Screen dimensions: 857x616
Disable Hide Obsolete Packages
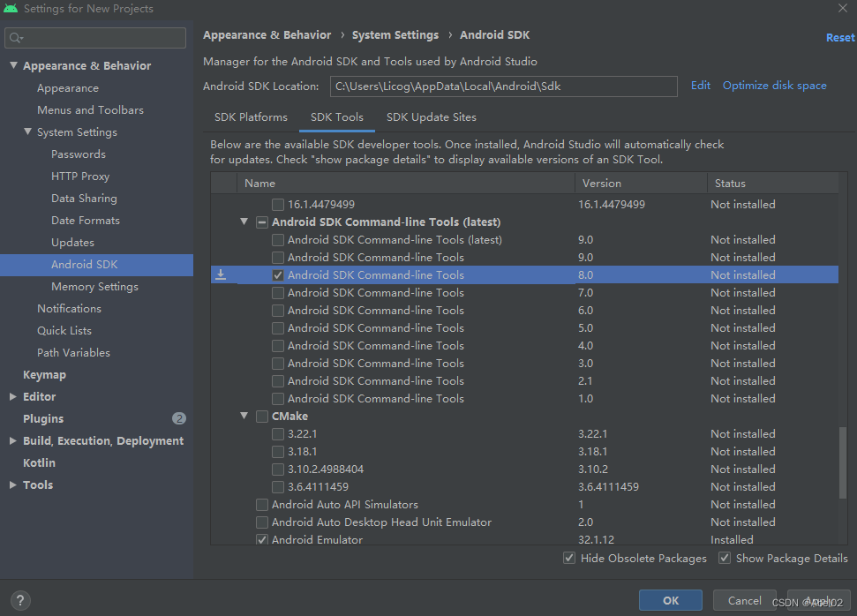570,558
